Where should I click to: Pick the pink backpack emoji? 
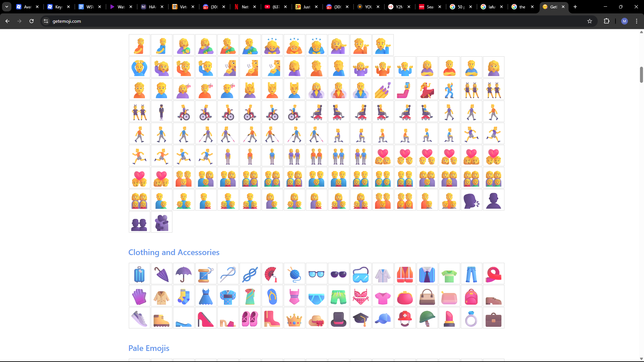pos(472,296)
